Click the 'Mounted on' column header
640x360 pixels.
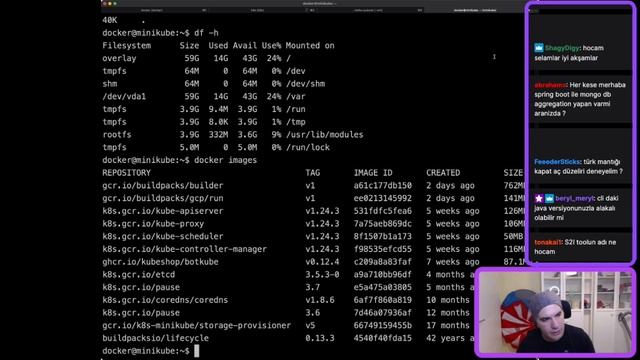310,46
